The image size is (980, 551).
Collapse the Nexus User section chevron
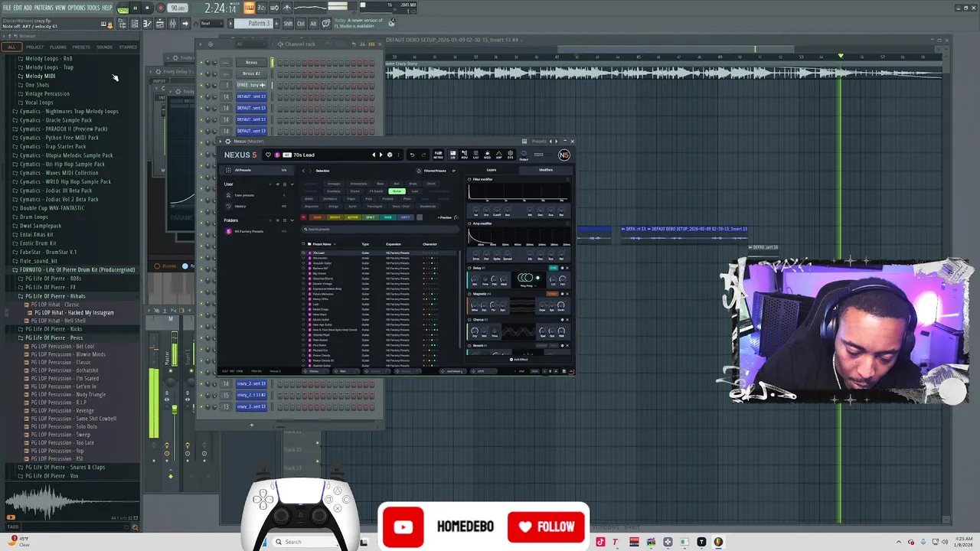[292, 184]
